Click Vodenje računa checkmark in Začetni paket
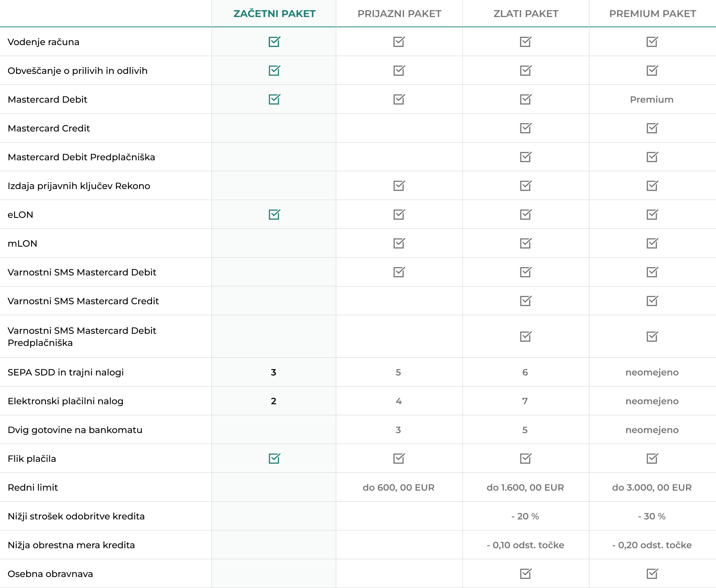Screen dimensions: 716x588 coord(274,42)
